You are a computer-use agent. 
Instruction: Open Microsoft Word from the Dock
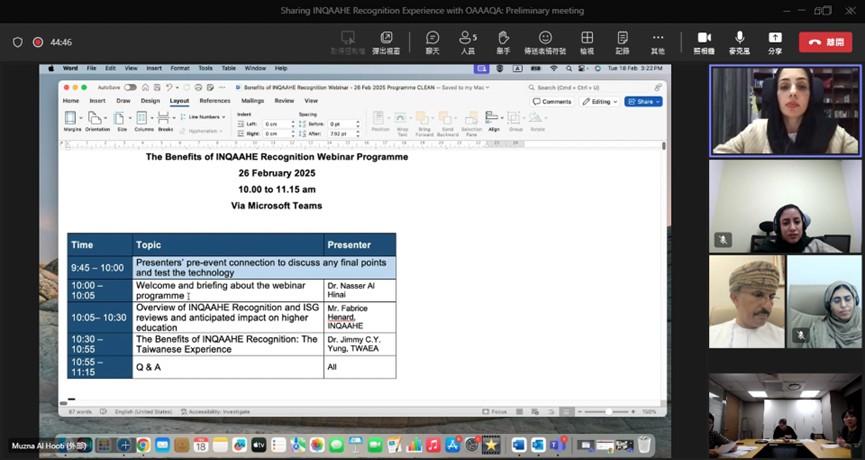(519, 445)
